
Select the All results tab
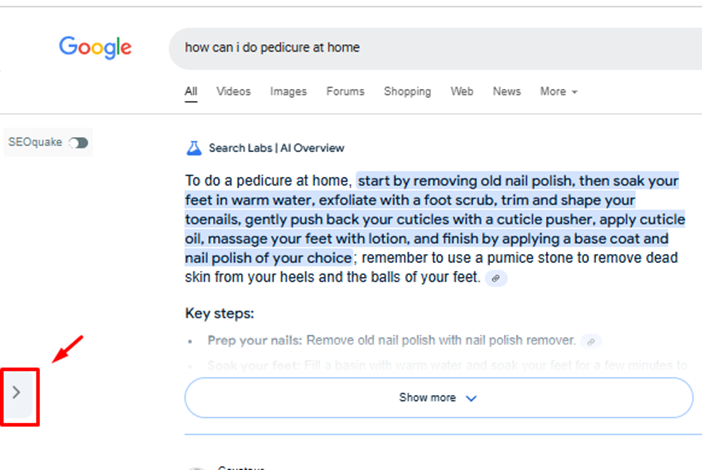191,91
